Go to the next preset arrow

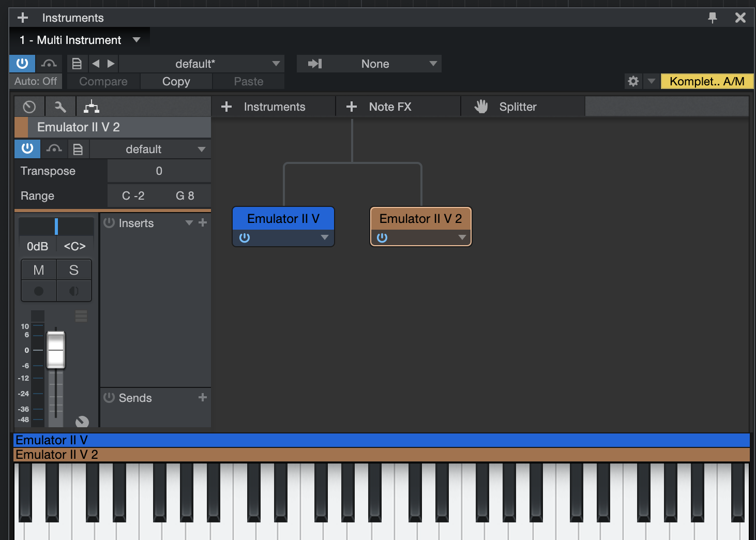111,64
